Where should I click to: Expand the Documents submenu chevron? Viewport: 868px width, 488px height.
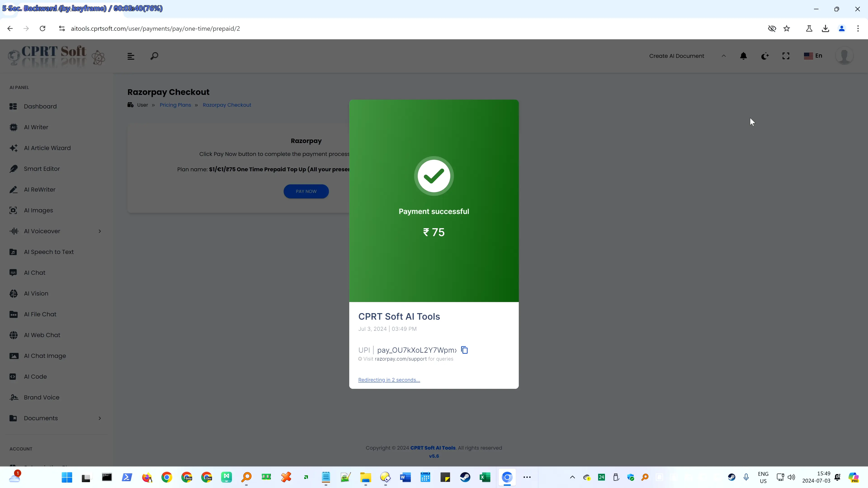click(100, 418)
